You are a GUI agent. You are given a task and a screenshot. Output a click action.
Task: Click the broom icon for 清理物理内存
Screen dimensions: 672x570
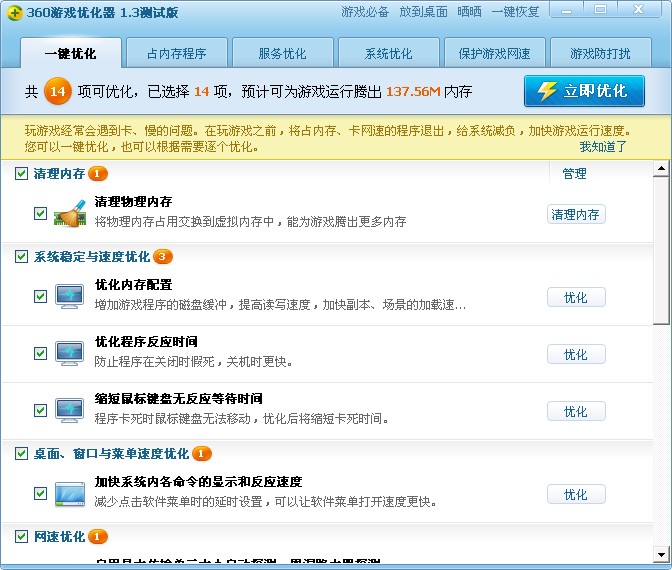[x=70, y=214]
